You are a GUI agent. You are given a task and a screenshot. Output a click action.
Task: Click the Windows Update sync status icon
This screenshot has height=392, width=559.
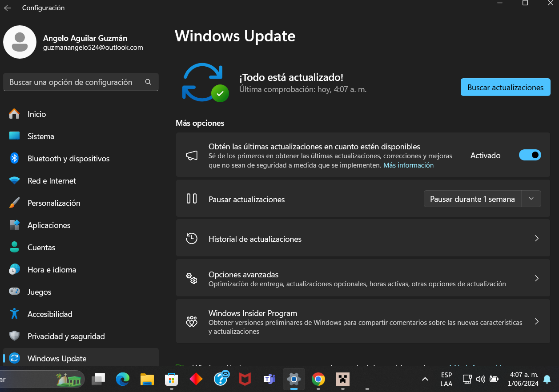point(205,83)
